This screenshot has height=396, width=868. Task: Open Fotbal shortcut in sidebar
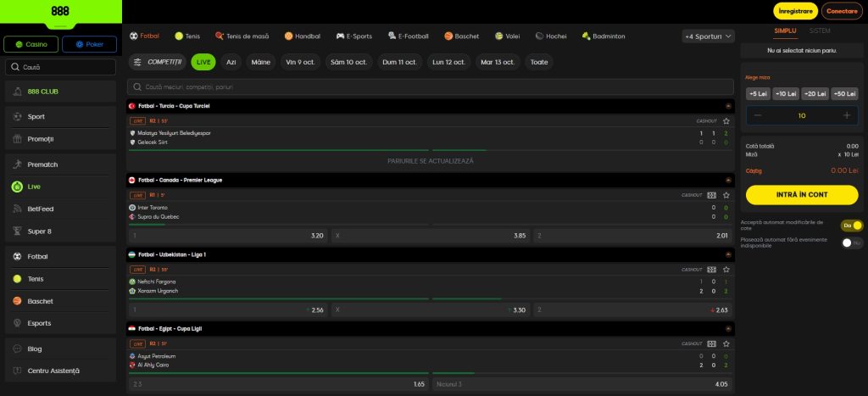point(61,256)
